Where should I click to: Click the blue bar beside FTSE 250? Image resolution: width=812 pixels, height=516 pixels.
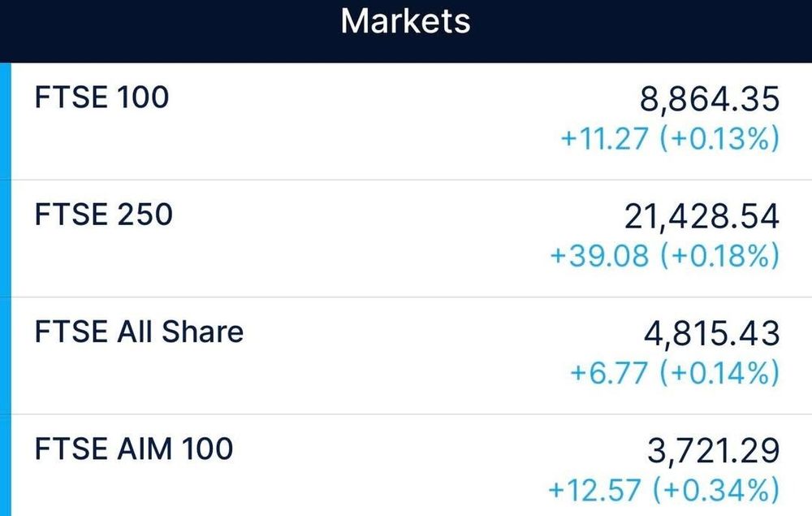5,238
